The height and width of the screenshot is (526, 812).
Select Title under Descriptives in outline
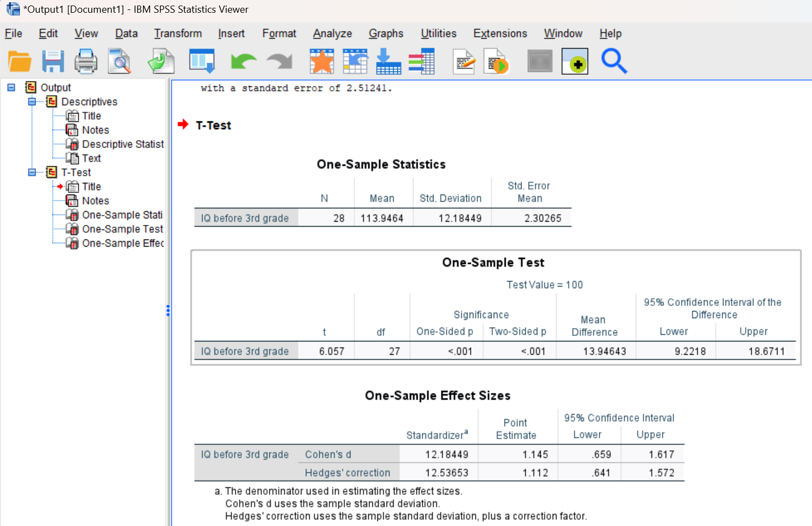pos(91,116)
